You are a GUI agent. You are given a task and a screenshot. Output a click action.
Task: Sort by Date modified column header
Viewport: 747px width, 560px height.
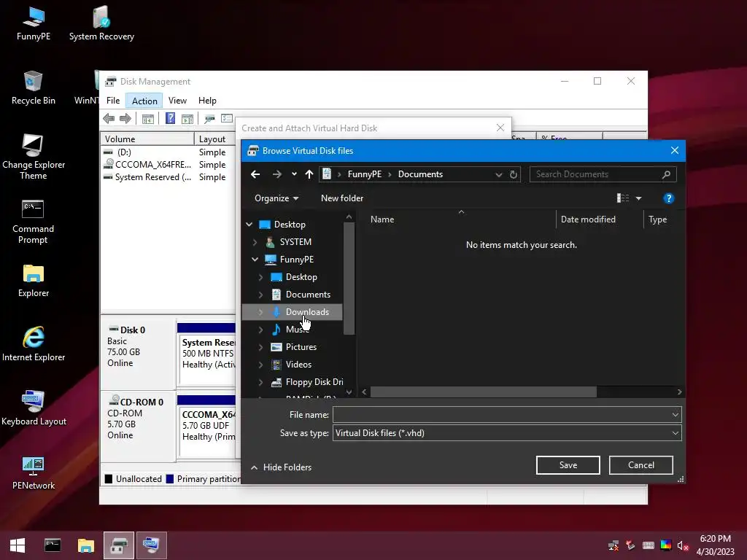[x=588, y=219]
